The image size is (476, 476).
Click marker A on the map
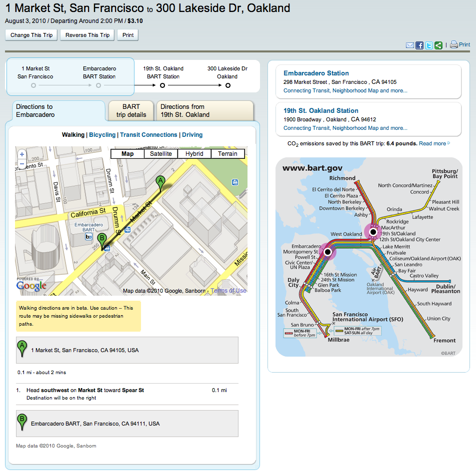click(x=160, y=184)
